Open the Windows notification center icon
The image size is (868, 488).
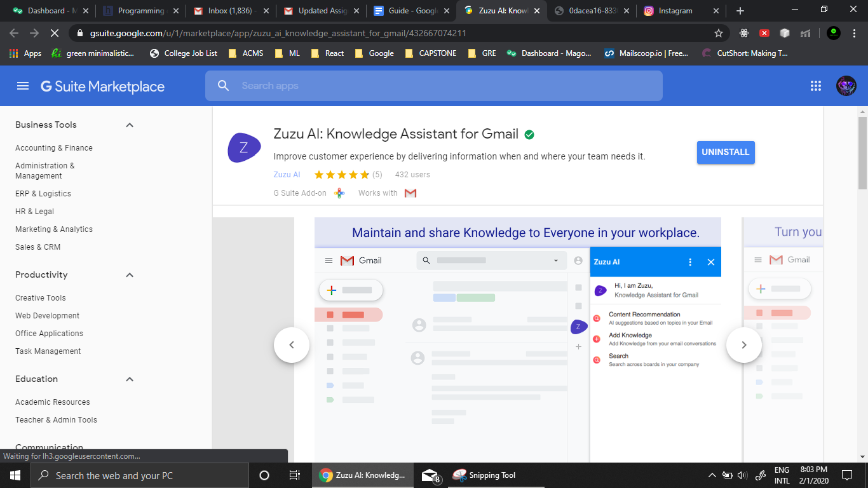[846, 475]
